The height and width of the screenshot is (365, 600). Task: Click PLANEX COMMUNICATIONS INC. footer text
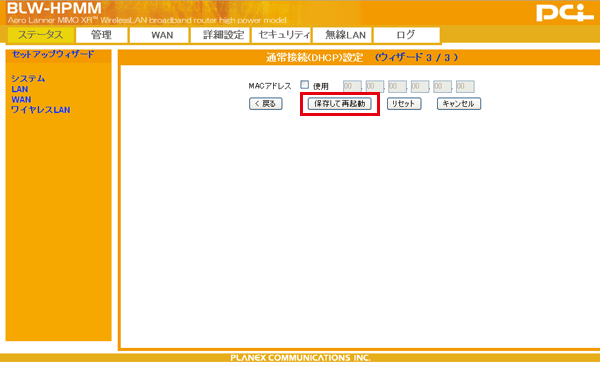click(x=300, y=358)
